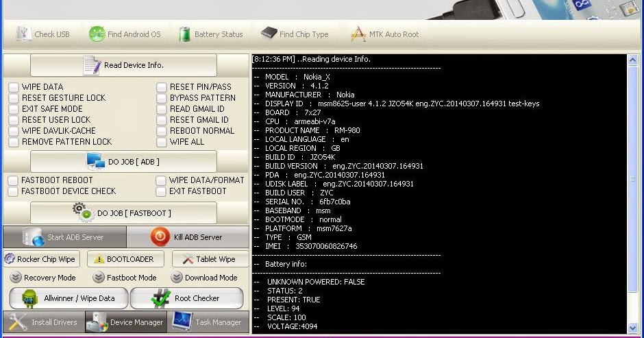Screen dimensions: 644x338
Task: Enable FASTBOOT DEVICE CHECK checkbox
Action: point(13,191)
